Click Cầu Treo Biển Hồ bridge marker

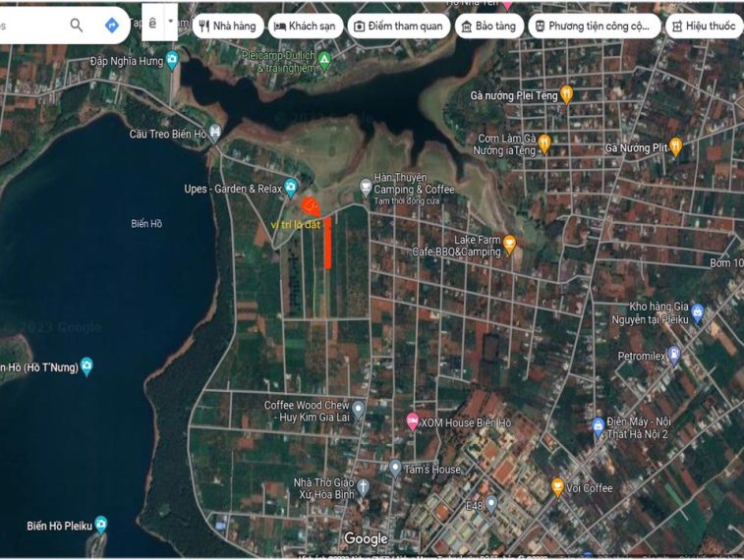[215, 133]
